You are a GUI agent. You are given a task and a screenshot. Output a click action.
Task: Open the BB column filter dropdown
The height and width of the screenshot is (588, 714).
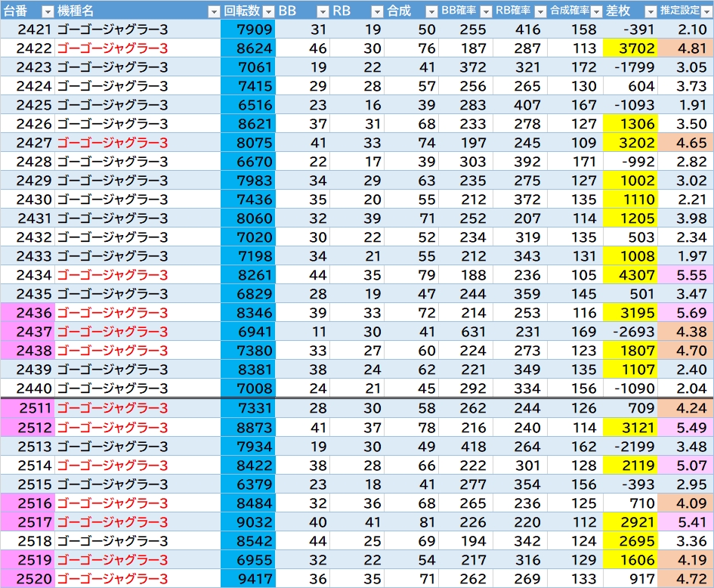coord(323,11)
